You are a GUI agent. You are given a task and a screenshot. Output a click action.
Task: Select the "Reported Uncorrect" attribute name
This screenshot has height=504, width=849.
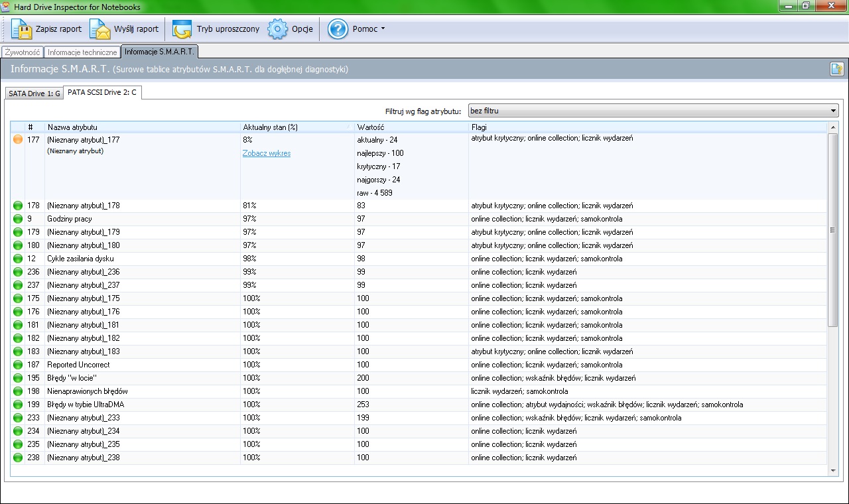[78, 365]
